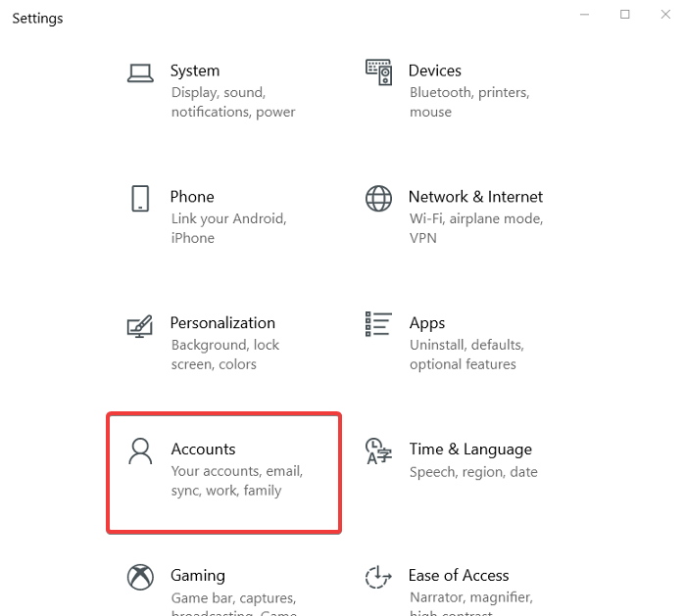Select the Phone icon
This screenshot has height=616, width=686.
(141, 198)
